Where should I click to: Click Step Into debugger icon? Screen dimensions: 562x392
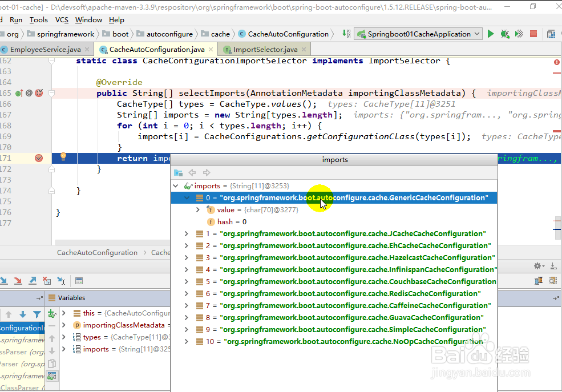(4, 281)
